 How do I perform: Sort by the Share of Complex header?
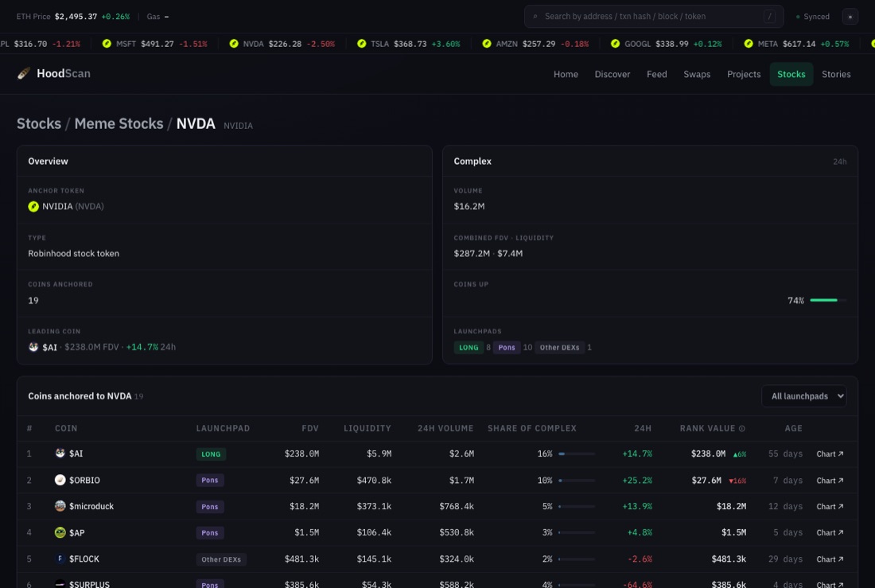tap(532, 428)
